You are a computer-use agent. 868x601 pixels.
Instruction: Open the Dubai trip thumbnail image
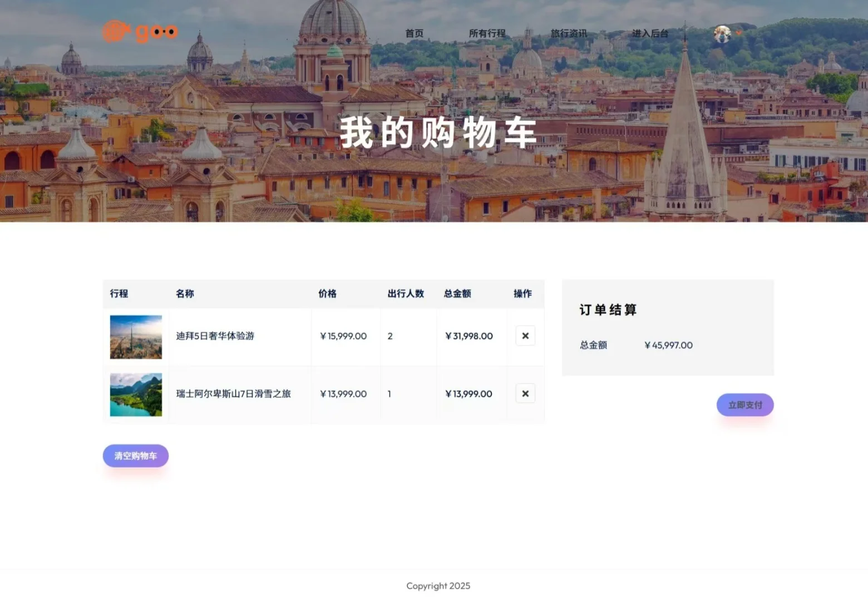click(135, 336)
